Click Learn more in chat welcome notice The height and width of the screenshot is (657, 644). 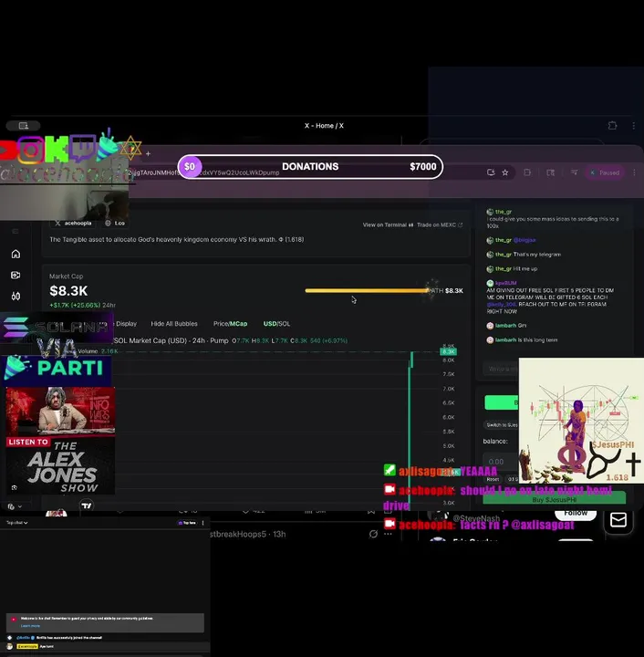pyautogui.click(x=30, y=626)
